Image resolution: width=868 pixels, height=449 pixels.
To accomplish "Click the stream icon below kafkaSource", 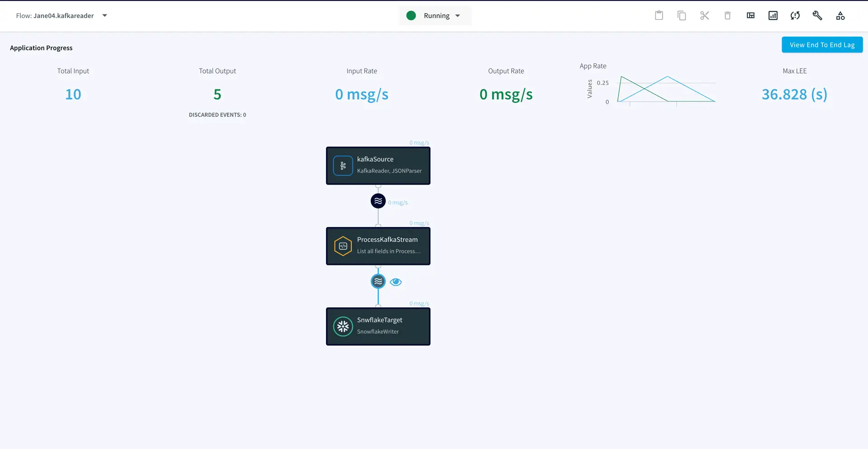I will click(378, 201).
